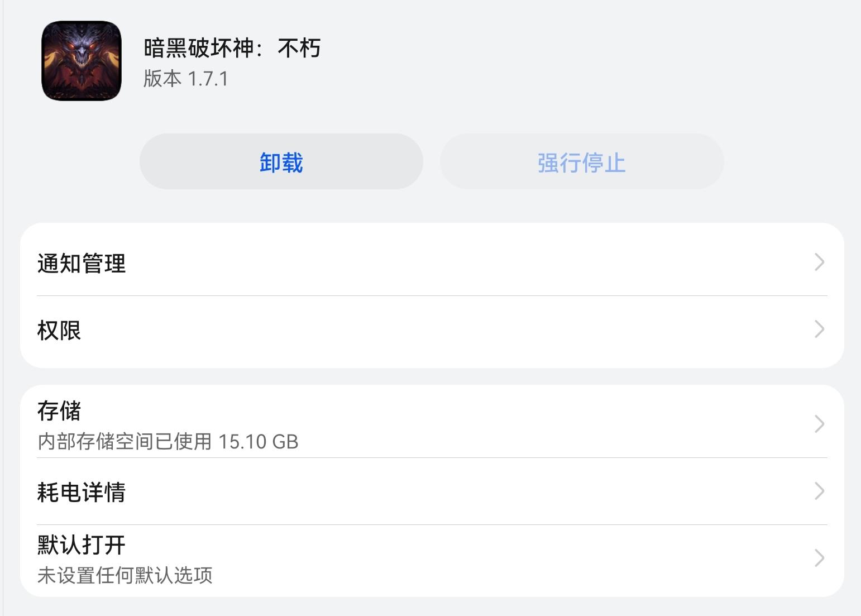Image resolution: width=861 pixels, height=616 pixels.
Task: Uninstall the app with the 卸载 button
Action: (281, 161)
